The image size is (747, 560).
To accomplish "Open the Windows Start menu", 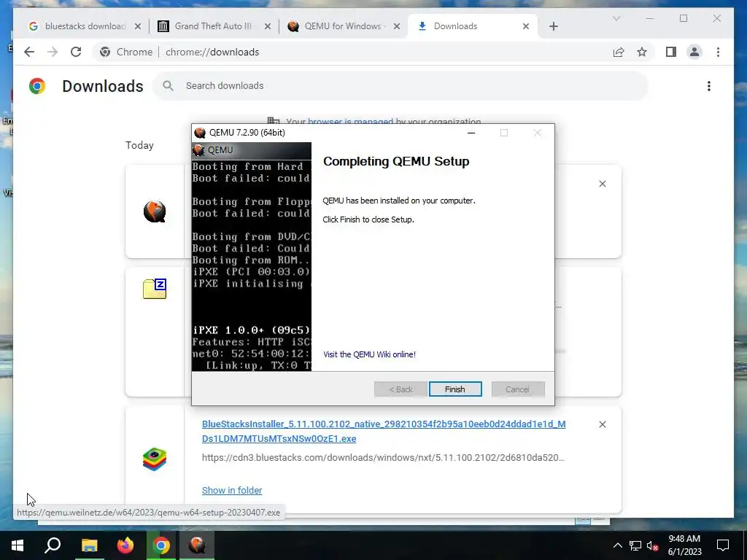I will (x=18, y=545).
